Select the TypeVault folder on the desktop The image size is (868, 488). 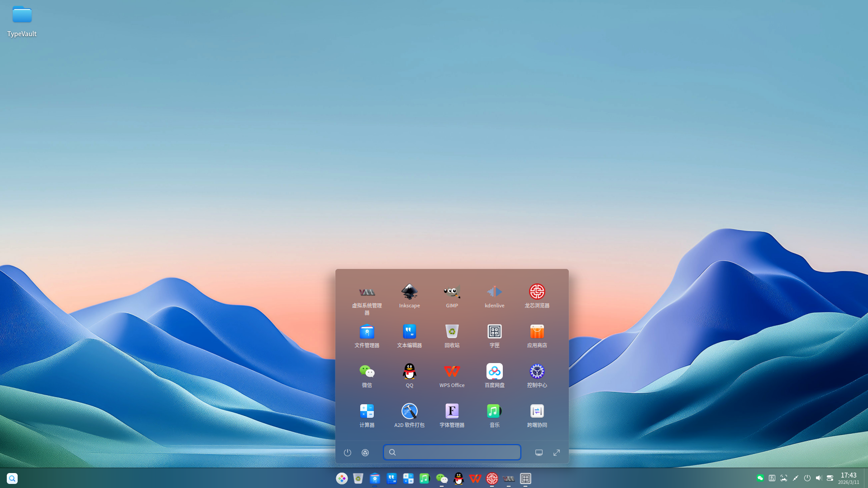[22, 21]
